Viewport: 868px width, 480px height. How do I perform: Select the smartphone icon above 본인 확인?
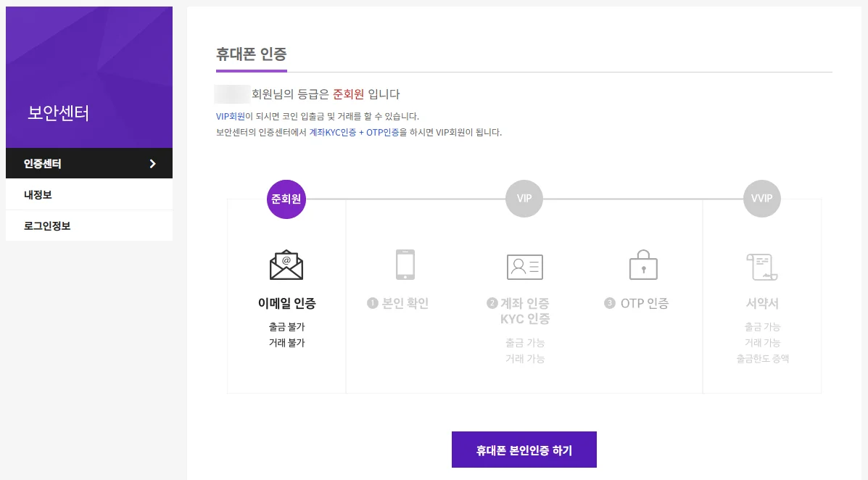pos(405,264)
